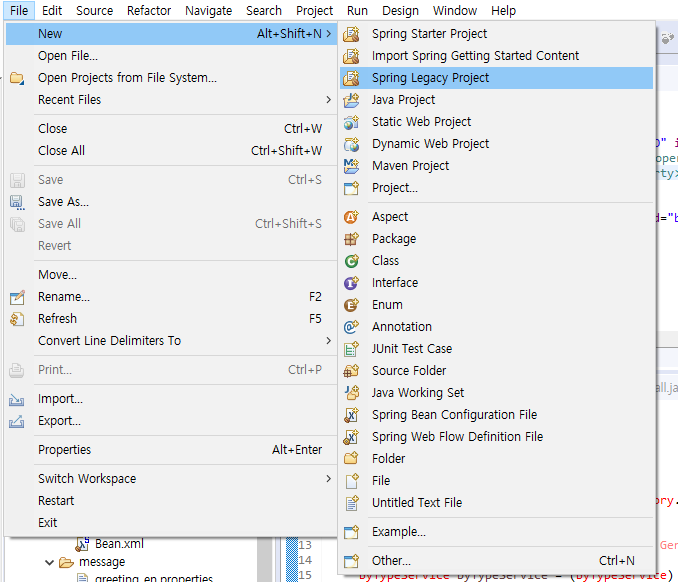Viewport: 678px width, 582px height.
Task: Open the Refactor menu
Action: tap(149, 10)
